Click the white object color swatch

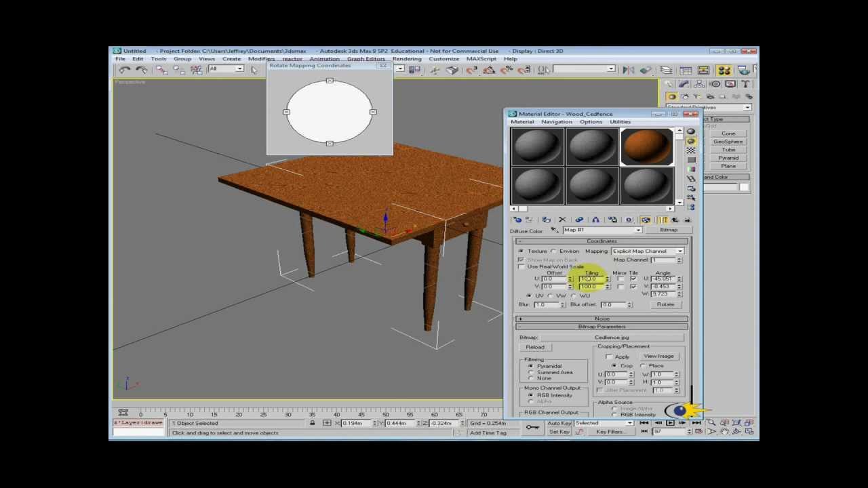pos(744,188)
